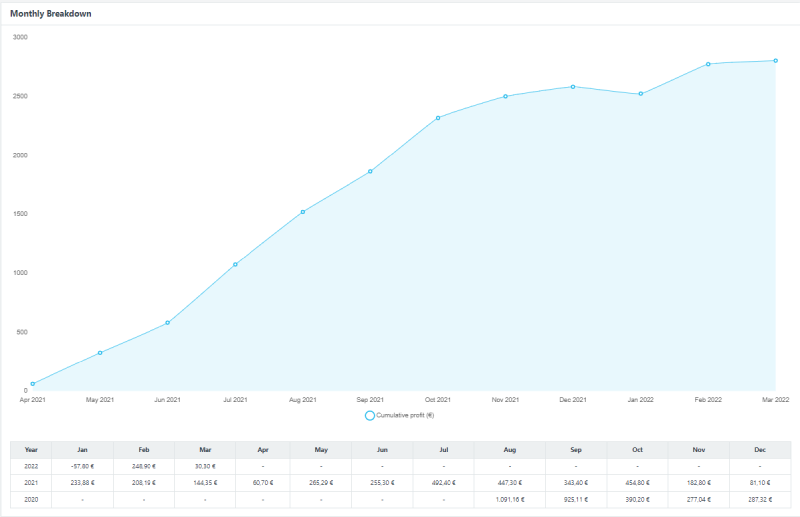
Task: Click the -57.60 € January 2022 cell
Action: click(x=82, y=466)
